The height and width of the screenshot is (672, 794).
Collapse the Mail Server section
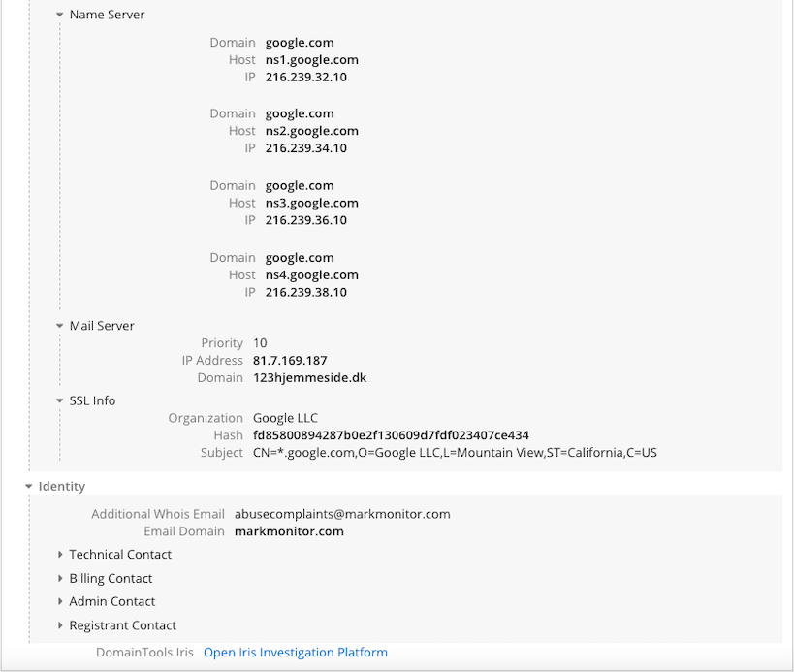60,327
